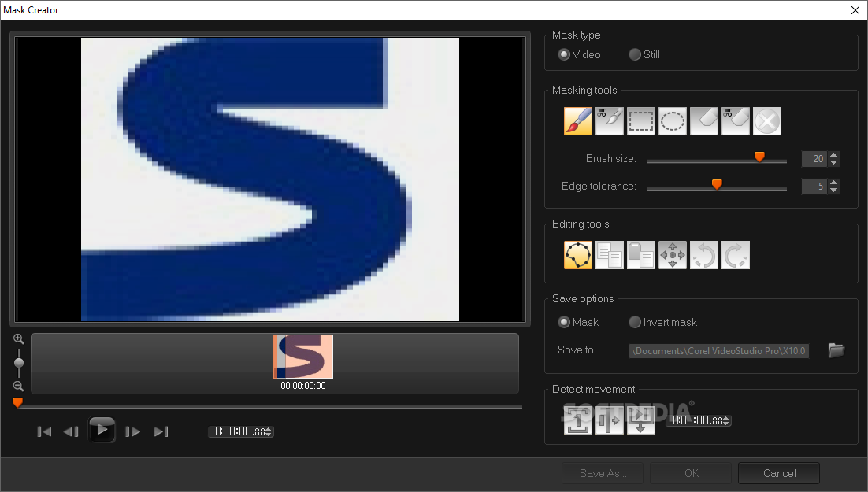Viewport: 868px width, 492px height.
Task: Select the Move mask tool
Action: point(673,255)
